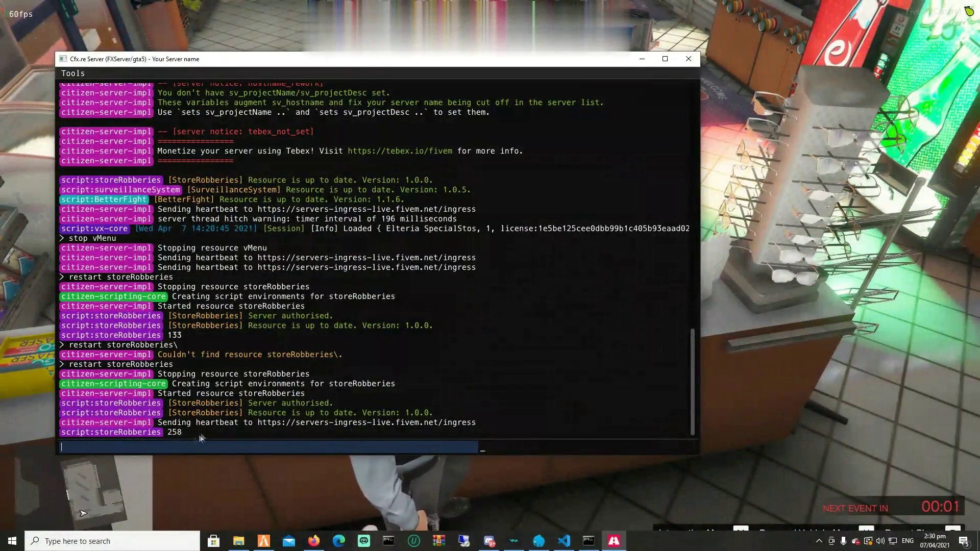Open the taskbar app with 9+ badge

pos(489,541)
